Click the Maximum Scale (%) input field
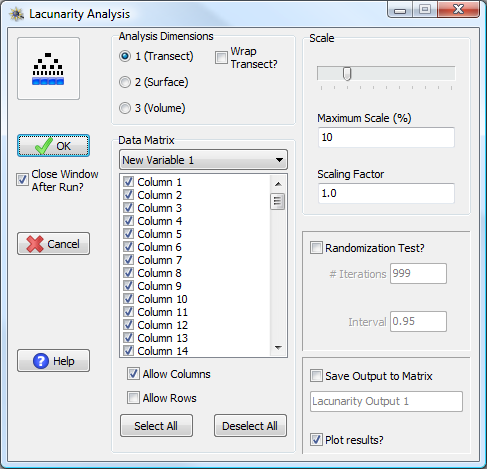This screenshot has width=487, height=469. tap(386, 137)
